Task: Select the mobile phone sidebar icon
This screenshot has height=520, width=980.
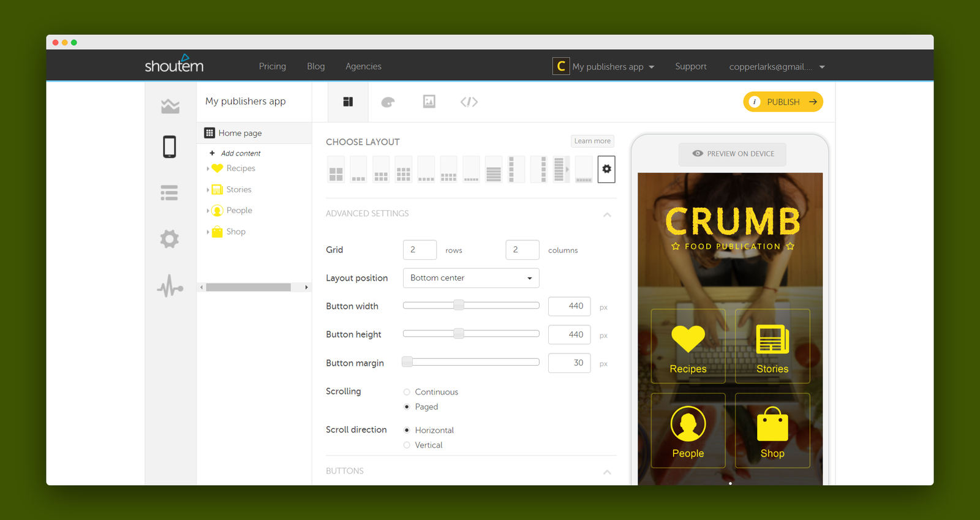Action: click(x=170, y=147)
